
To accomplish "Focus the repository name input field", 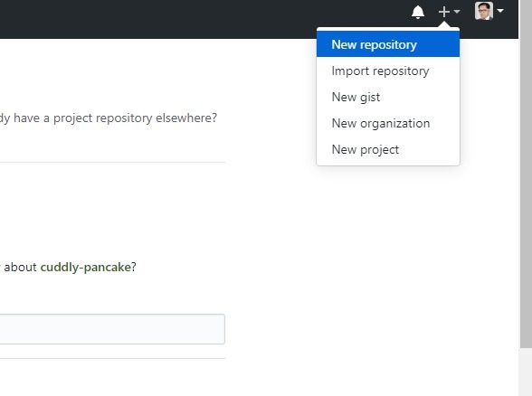I will [x=112, y=329].
